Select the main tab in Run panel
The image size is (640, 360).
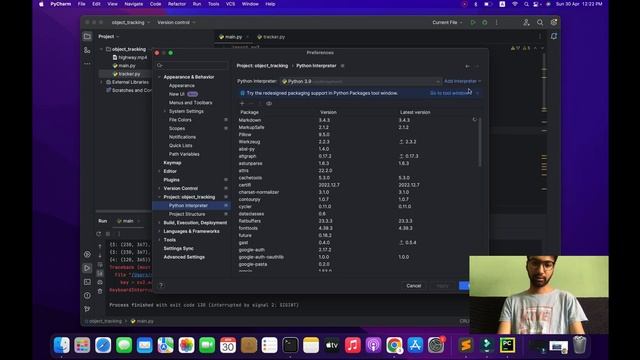point(128,221)
